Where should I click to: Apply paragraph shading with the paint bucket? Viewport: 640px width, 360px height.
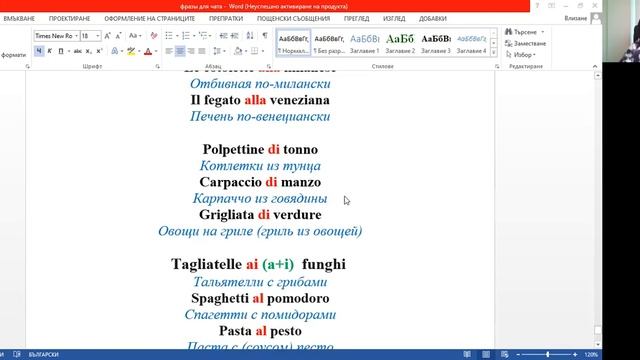(238, 51)
